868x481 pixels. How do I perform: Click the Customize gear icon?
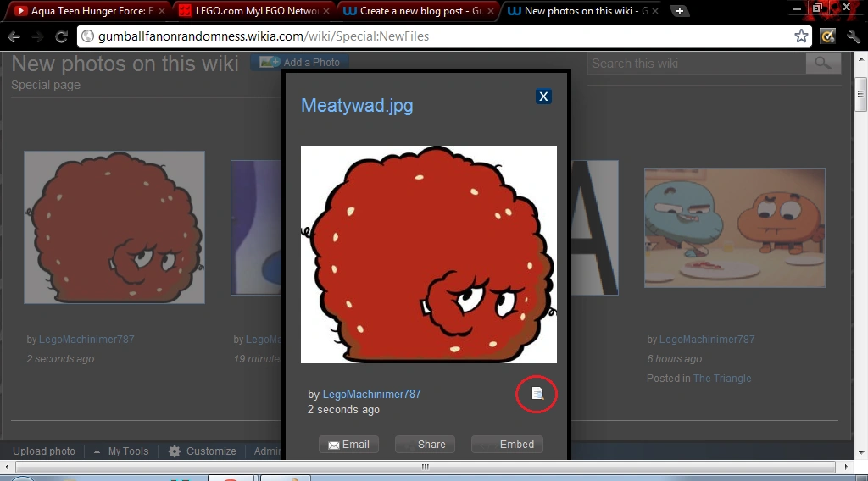click(x=175, y=451)
